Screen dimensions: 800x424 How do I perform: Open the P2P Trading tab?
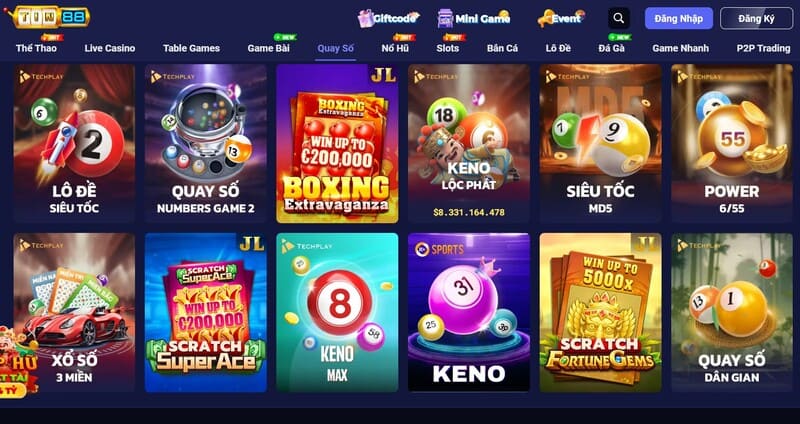tap(763, 48)
